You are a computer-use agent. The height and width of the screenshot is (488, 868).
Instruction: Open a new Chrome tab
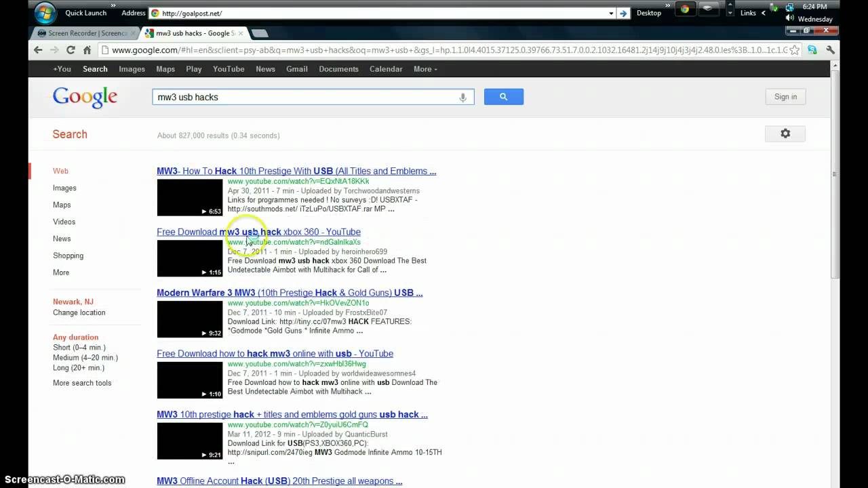(260, 33)
